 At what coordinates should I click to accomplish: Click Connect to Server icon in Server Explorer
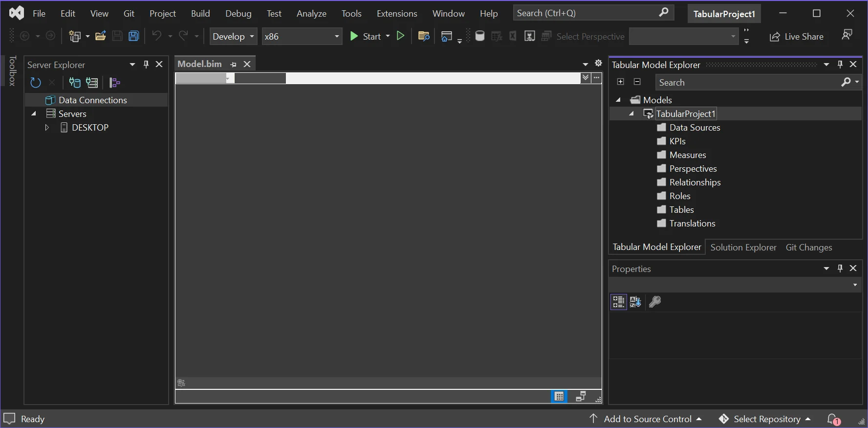click(92, 83)
